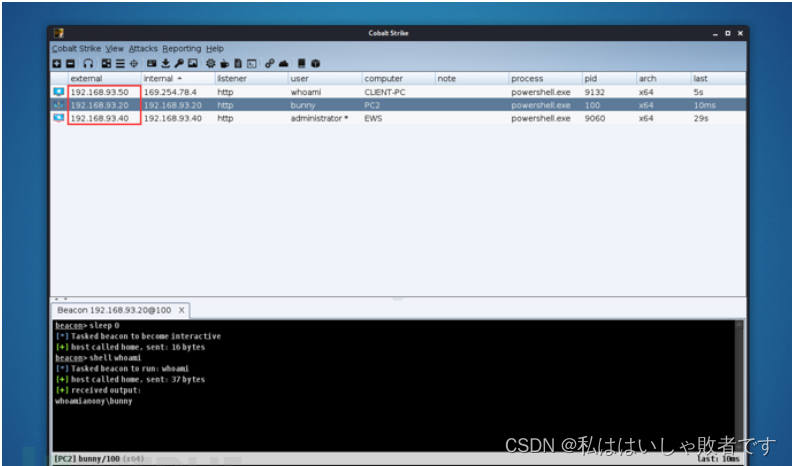Open the Cobalt Strike menu
This screenshot has width=792, height=466.
pos(76,48)
